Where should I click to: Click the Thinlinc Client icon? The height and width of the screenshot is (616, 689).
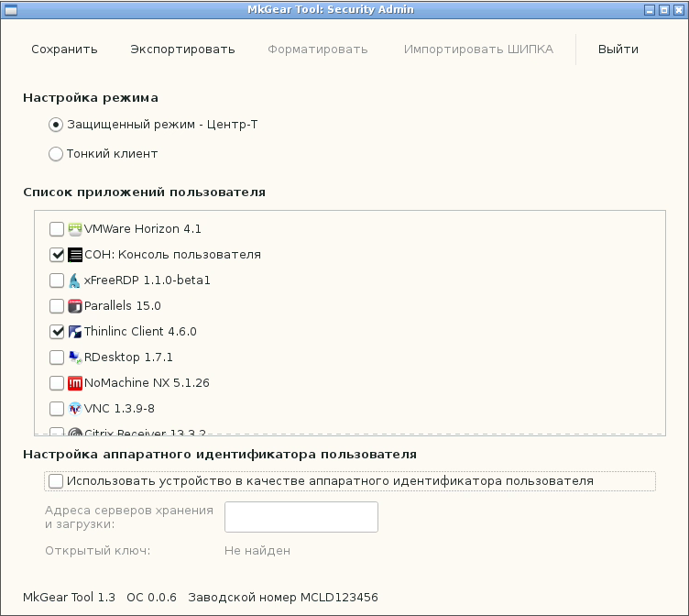[x=75, y=332]
